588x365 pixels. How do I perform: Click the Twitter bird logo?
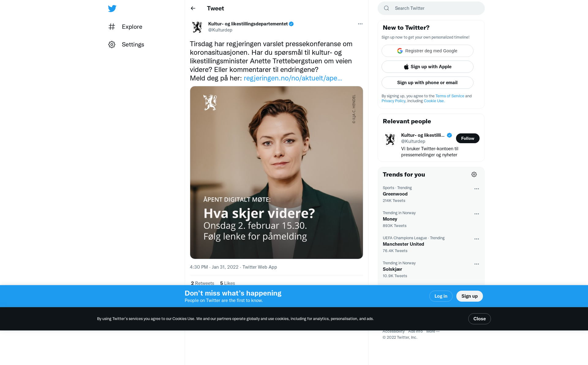(112, 9)
